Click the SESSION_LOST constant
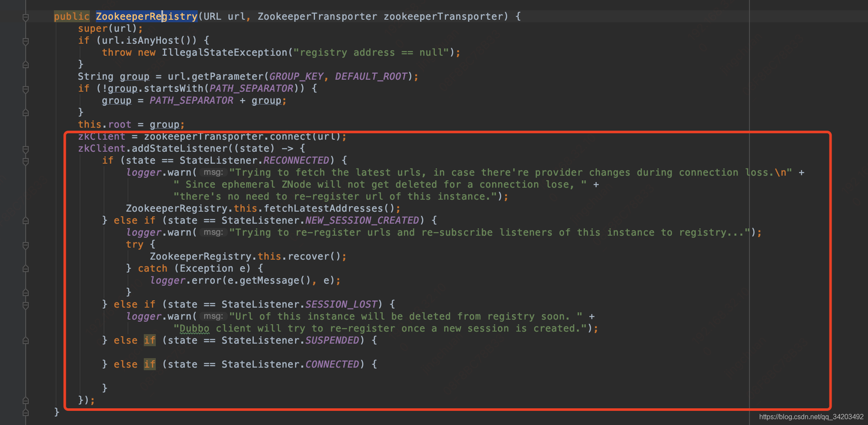 pyautogui.click(x=341, y=304)
